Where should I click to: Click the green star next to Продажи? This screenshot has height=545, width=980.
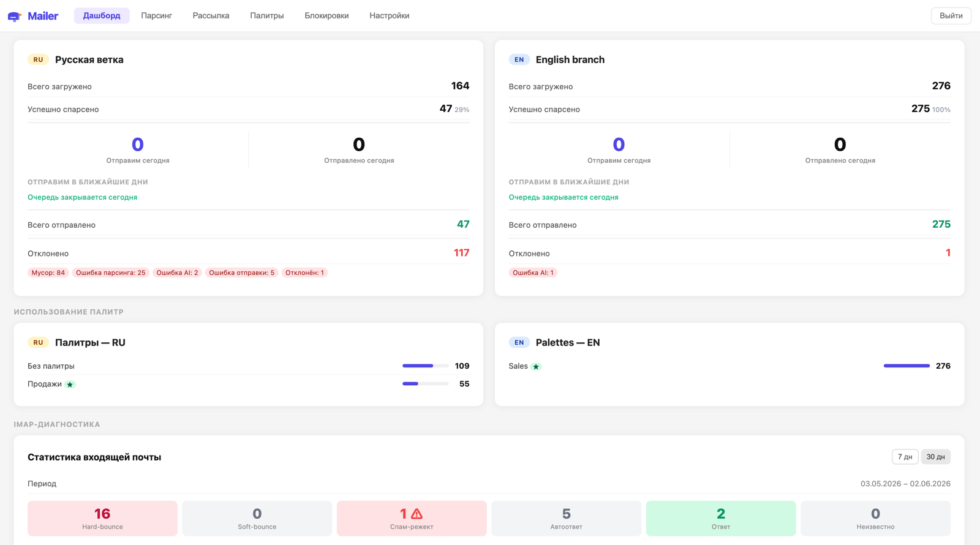70,385
